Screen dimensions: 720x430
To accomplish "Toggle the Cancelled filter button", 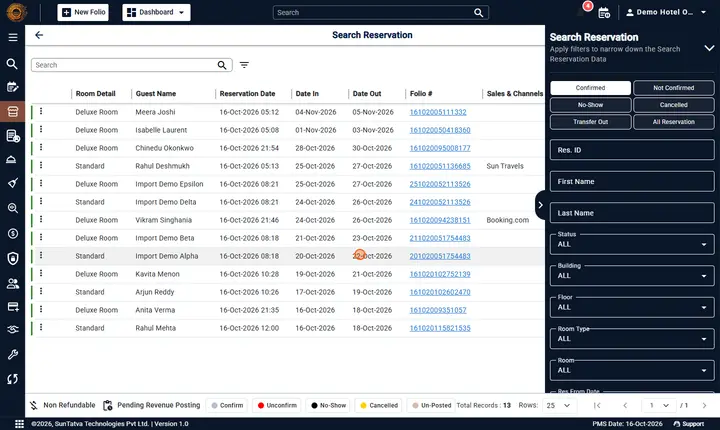I will tap(674, 105).
